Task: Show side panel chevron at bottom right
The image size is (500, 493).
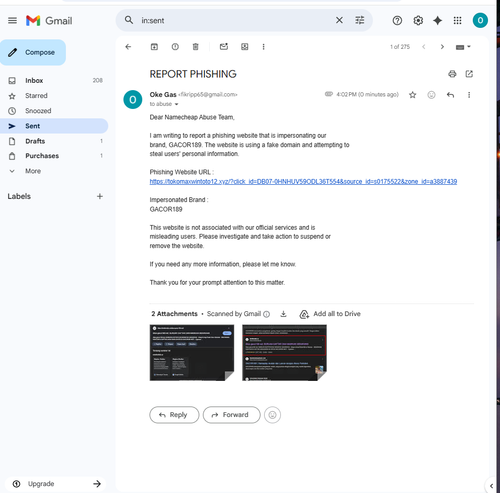Action: click(x=491, y=486)
